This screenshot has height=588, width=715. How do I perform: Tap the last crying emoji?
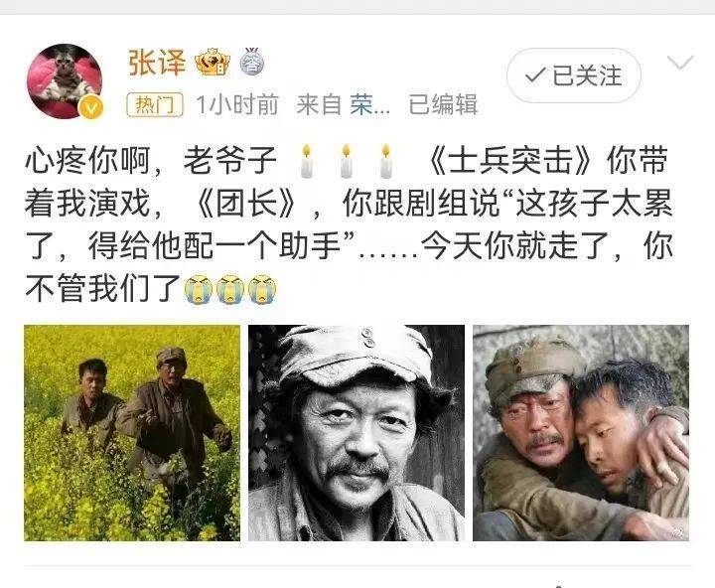[262, 289]
